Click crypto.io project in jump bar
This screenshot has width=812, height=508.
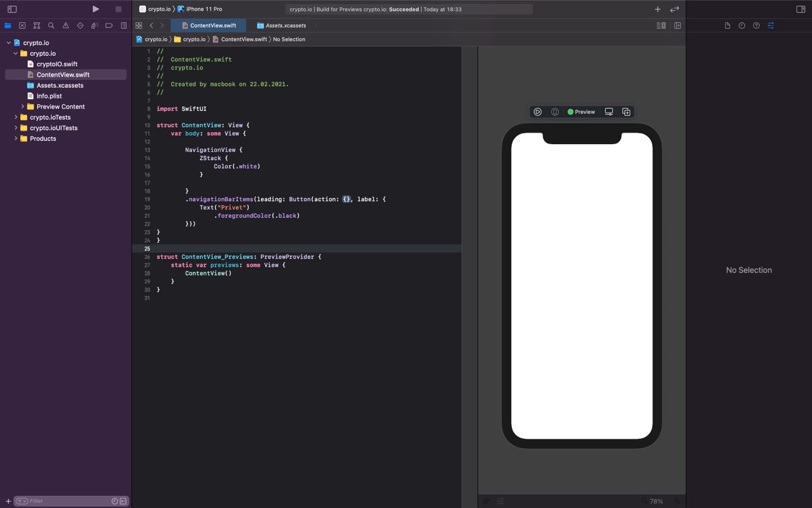152,39
